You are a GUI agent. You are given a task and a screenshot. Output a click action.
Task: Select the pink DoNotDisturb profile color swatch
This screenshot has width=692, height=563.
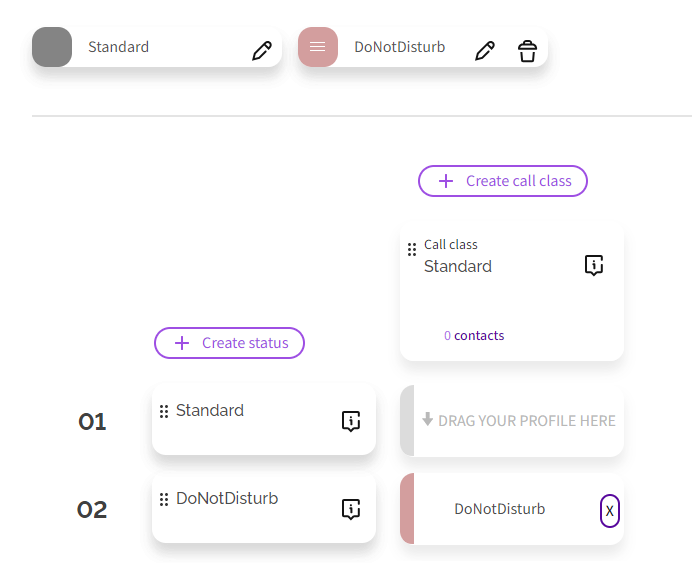point(317,47)
